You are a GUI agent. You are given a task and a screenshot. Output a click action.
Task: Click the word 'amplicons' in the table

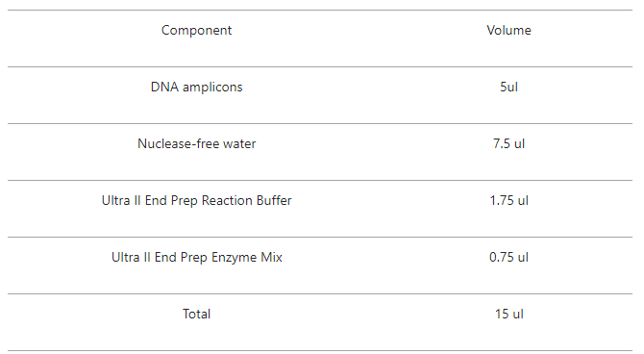pyautogui.click(x=212, y=88)
